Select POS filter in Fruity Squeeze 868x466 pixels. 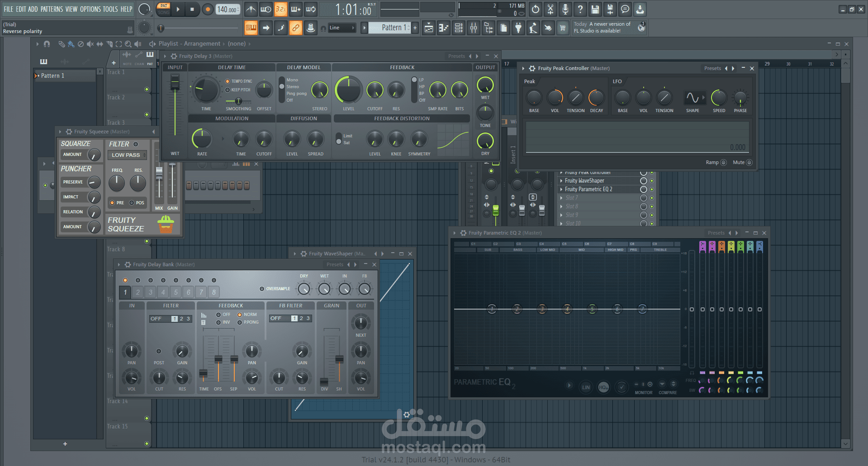click(x=132, y=203)
